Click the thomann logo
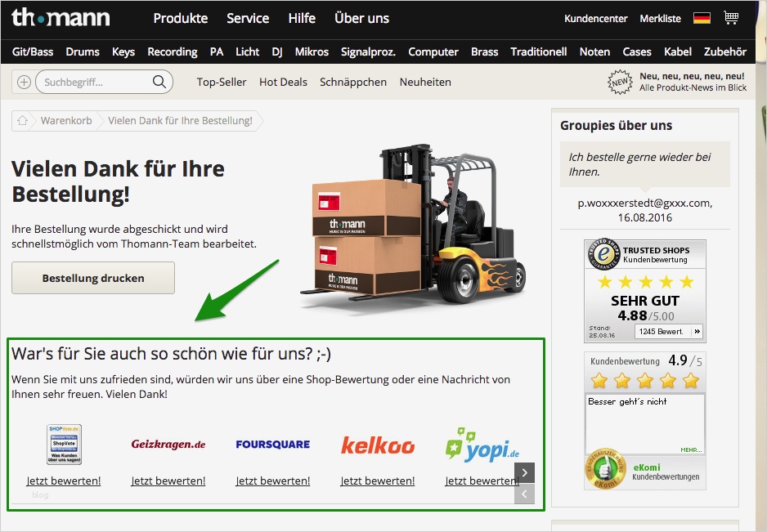The height and width of the screenshot is (532, 767). (61, 18)
